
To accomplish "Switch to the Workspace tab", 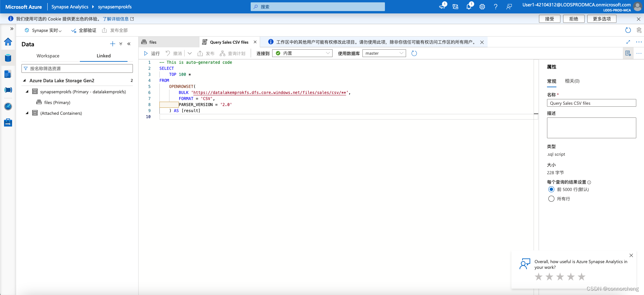I will coord(48,56).
